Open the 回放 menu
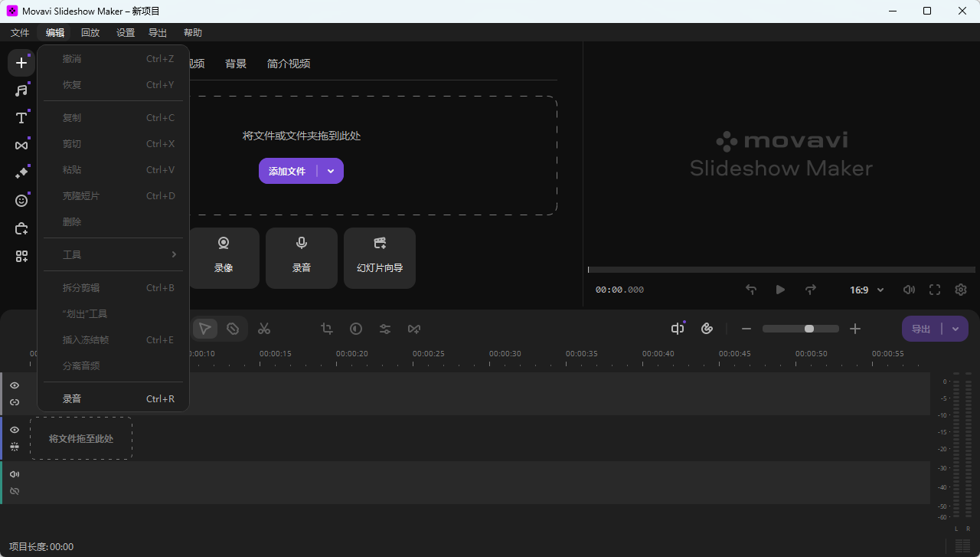The height and width of the screenshot is (557, 980). point(90,32)
